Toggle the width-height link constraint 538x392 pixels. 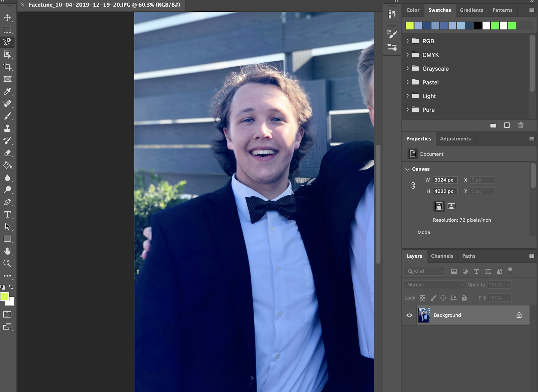(x=413, y=185)
